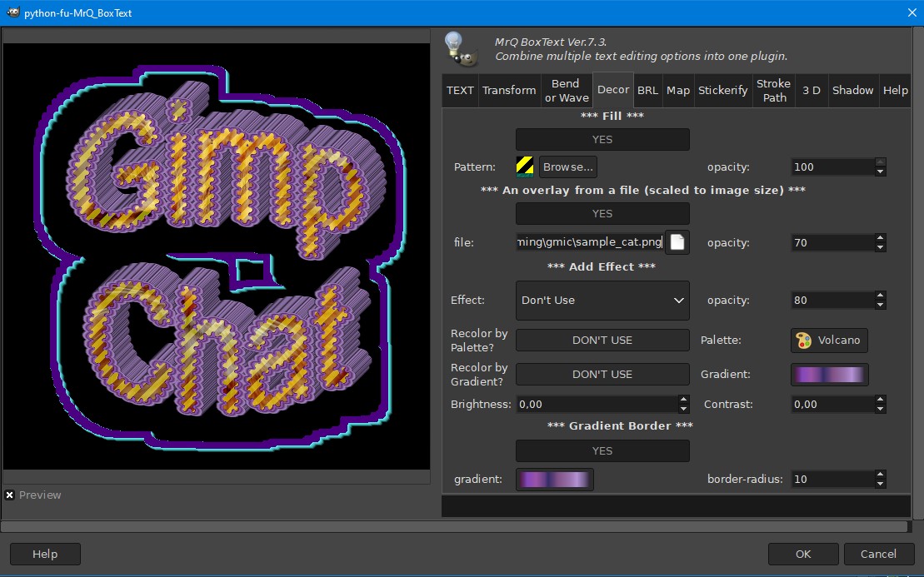Click the plugin lightbulb Wilber icon

(461, 48)
